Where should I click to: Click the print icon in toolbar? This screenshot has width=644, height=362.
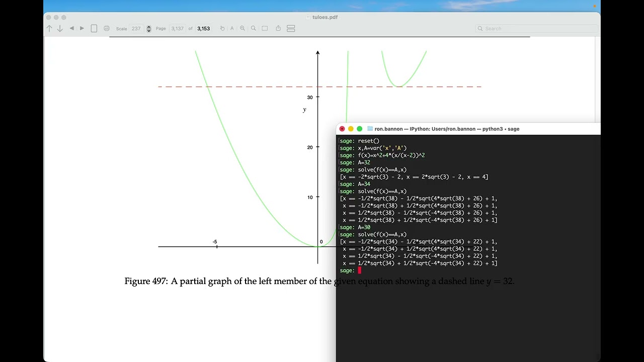coord(107,29)
